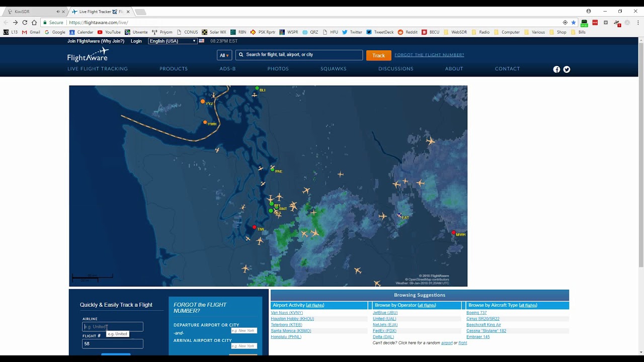Open a new browser tab

pos(140,12)
